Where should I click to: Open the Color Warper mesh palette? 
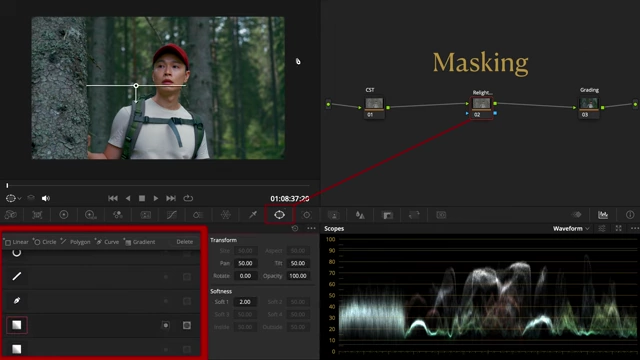tap(226, 215)
